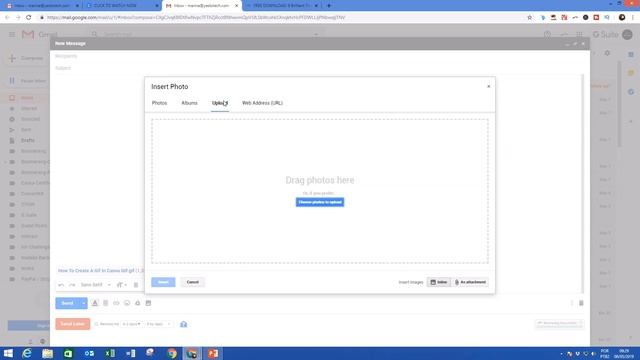Open the Drafts folder
The image size is (640, 360).
coord(28,140)
